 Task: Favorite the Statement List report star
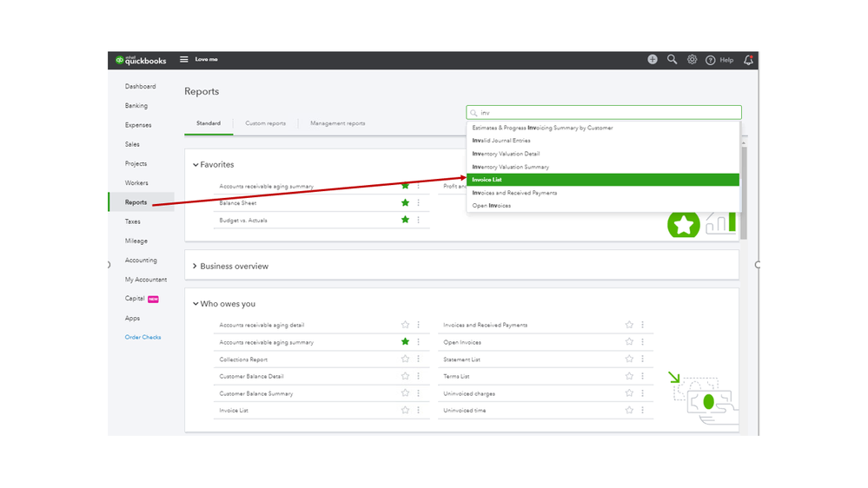tap(629, 359)
